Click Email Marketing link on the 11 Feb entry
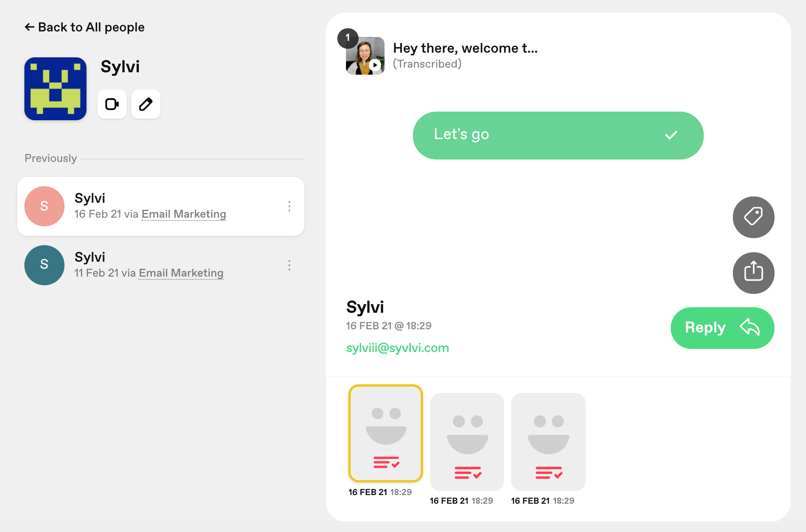Viewport: 806px width, 532px height. point(181,273)
